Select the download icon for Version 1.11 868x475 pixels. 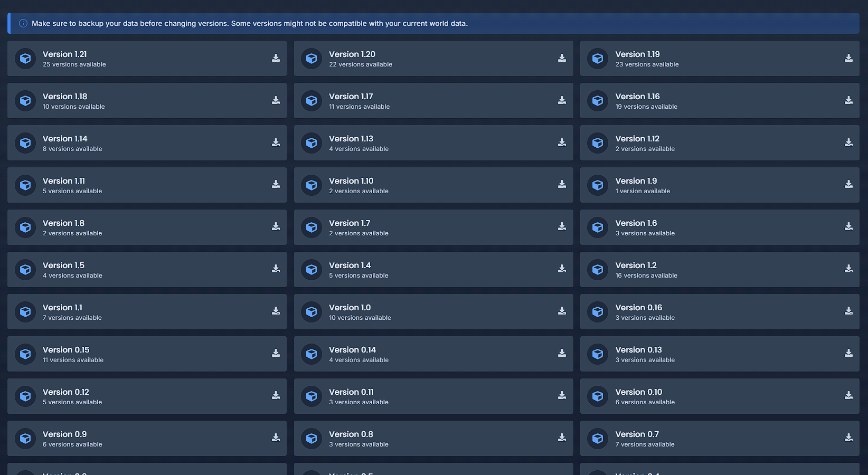[x=276, y=184]
